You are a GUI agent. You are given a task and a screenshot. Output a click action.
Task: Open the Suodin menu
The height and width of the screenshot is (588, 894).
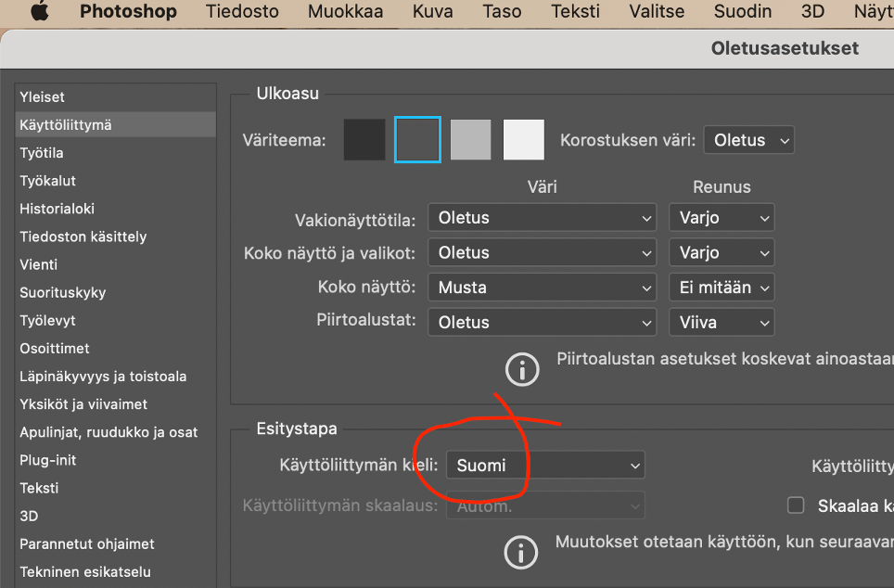point(742,12)
